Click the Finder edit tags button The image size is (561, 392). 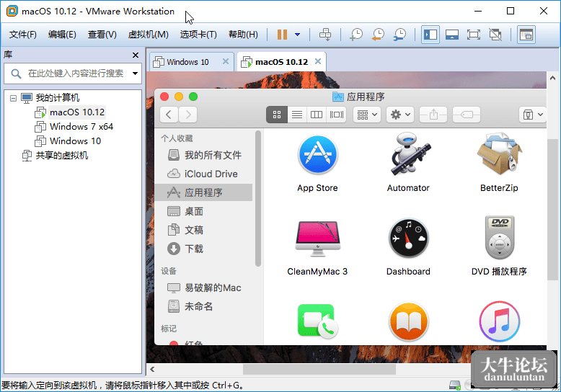[467, 115]
